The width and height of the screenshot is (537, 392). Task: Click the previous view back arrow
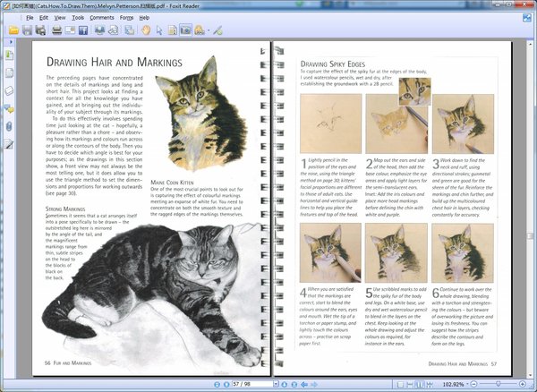pyautogui.click(x=303, y=385)
